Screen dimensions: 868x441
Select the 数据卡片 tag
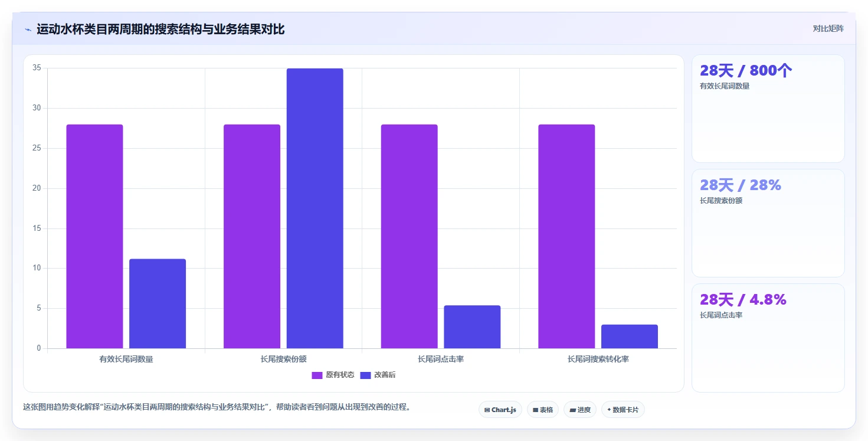[623, 410]
